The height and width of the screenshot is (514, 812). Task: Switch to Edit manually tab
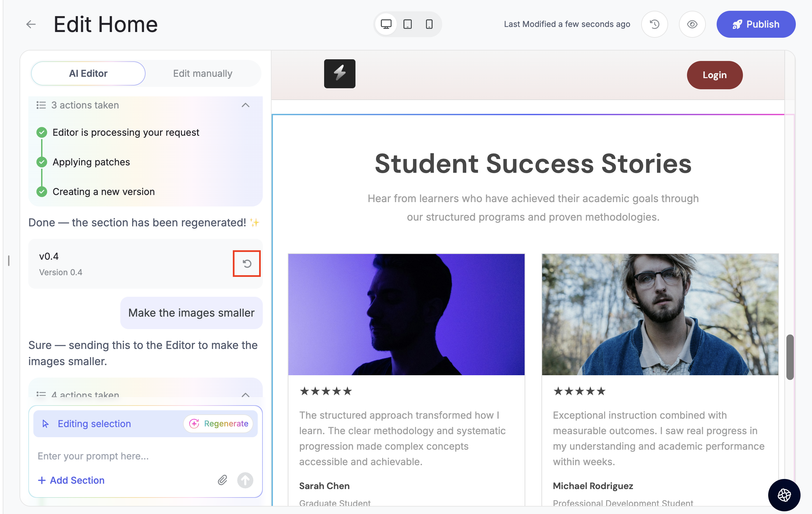pyautogui.click(x=202, y=73)
